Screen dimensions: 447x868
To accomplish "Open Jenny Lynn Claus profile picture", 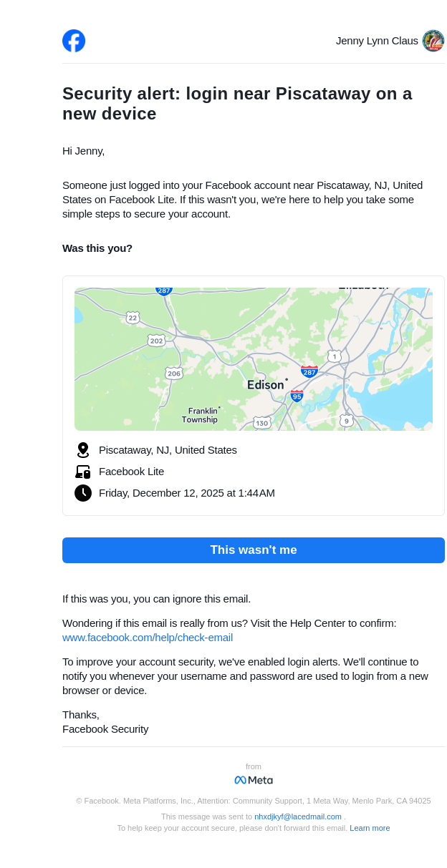I will click(x=433, y=41).
